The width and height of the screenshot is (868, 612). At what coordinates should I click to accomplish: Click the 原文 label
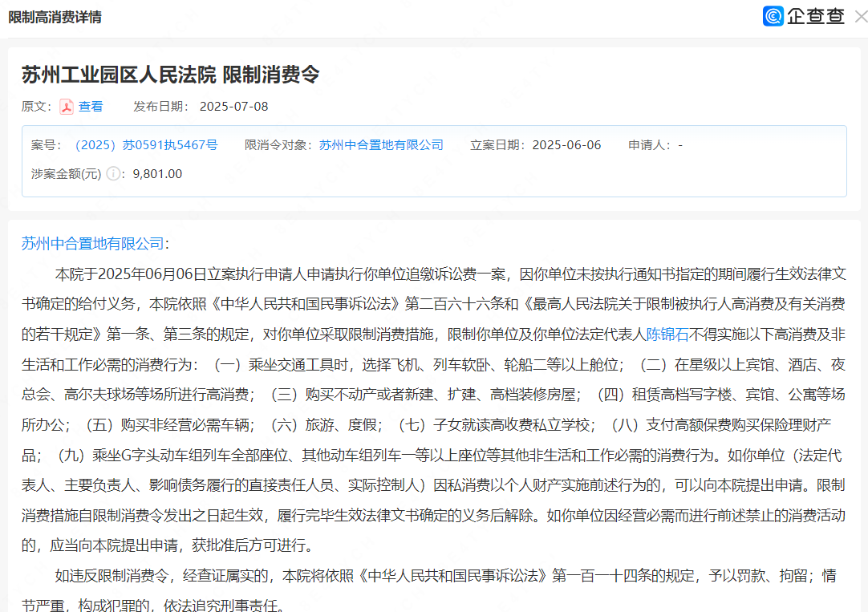click(35, 107)
